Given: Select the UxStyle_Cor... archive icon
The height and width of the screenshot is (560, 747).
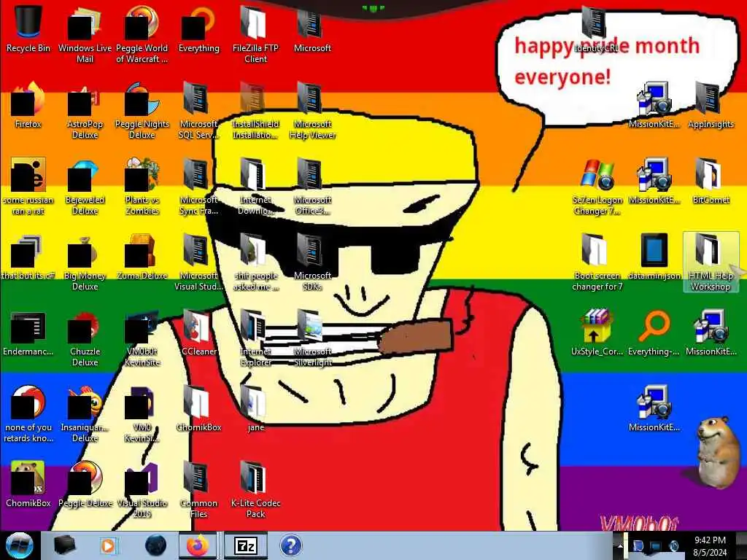Looking at the screenshot, I should pyautogui.click(x=597, y=333).
